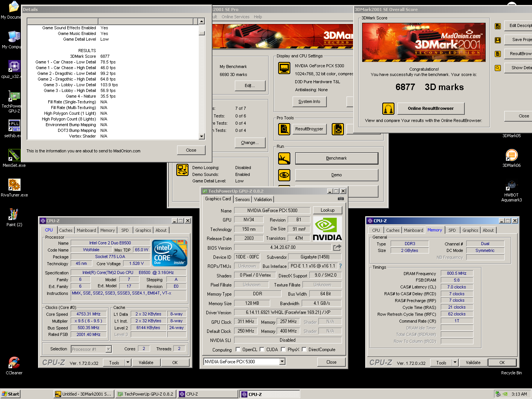Switch to the Sensors tab in GPU-Z
The width and height of the screenshot is (532, 399).
(x=242, y=199)
